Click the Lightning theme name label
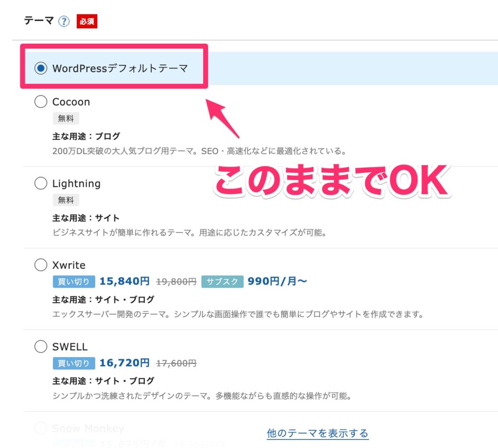The height and width of the screenshot is (448, 498). [76, 184]
